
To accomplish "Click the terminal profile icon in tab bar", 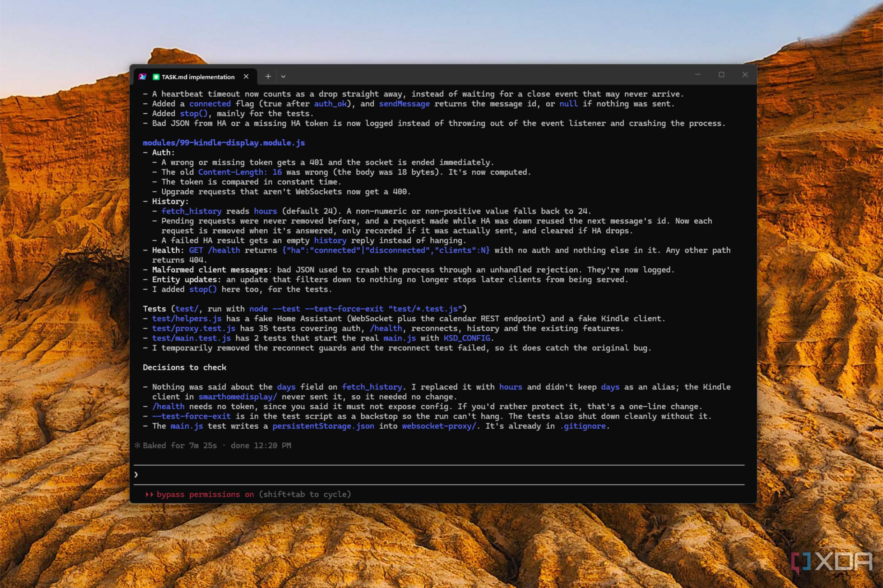I will pyautogui.click(x=142, y=76).
